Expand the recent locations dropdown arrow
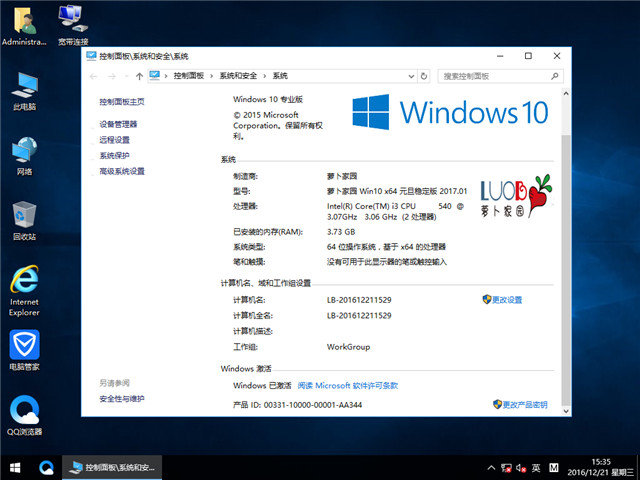The height and width of the screenshot is (480, 640). pos(126,75)
